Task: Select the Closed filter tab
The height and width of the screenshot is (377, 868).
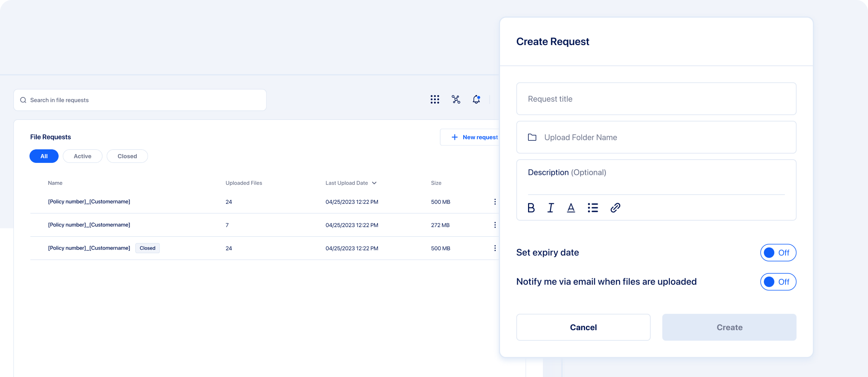Action: tap(127, 156)
